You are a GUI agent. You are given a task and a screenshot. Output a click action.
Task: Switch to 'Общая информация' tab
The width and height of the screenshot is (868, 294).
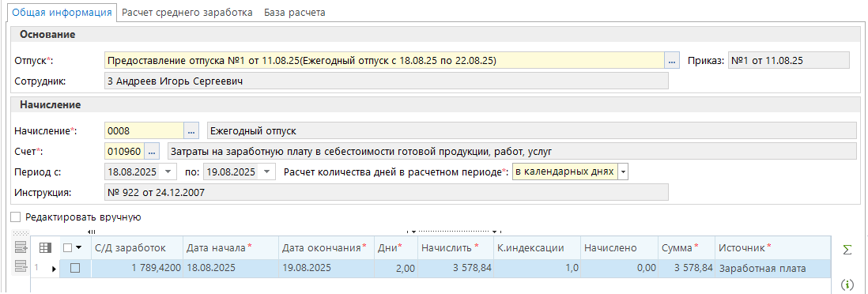pos(62,12)
